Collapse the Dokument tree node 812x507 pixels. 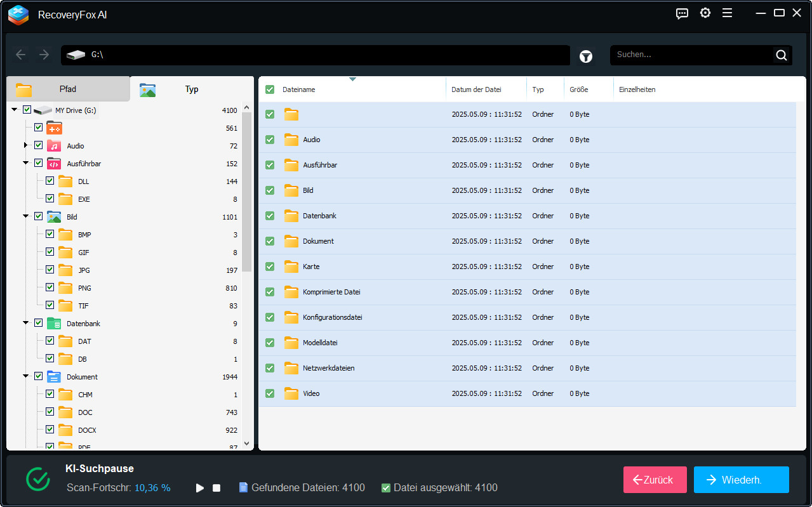(26, 376)
